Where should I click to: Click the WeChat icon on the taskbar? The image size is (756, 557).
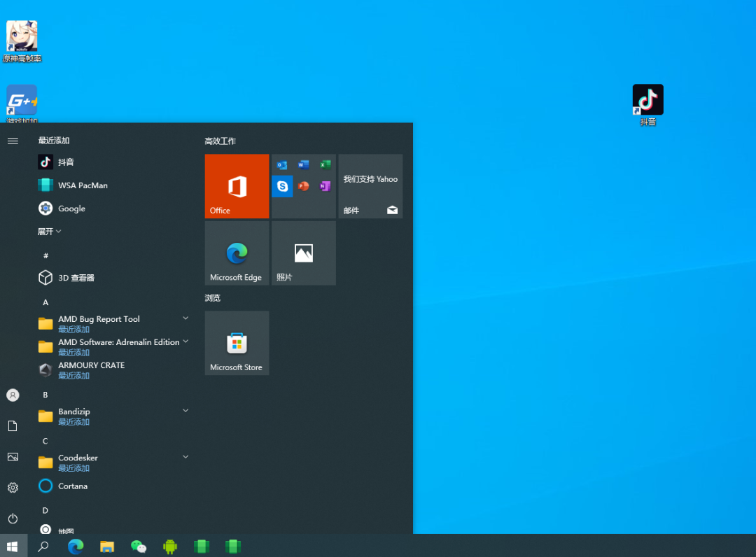[139, 547]
